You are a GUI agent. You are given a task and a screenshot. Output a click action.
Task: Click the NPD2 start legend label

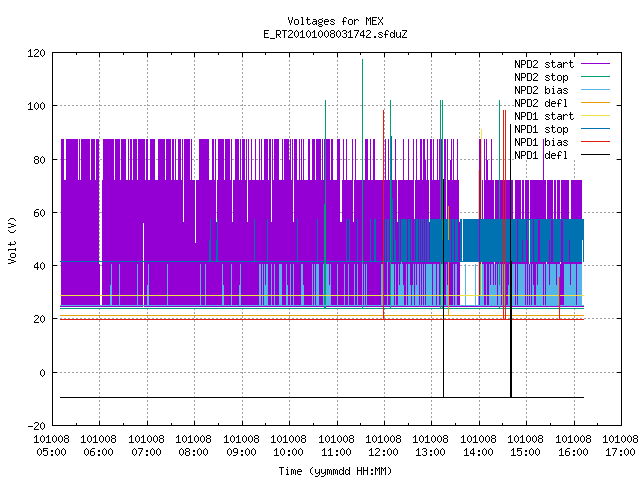point(544,64)
